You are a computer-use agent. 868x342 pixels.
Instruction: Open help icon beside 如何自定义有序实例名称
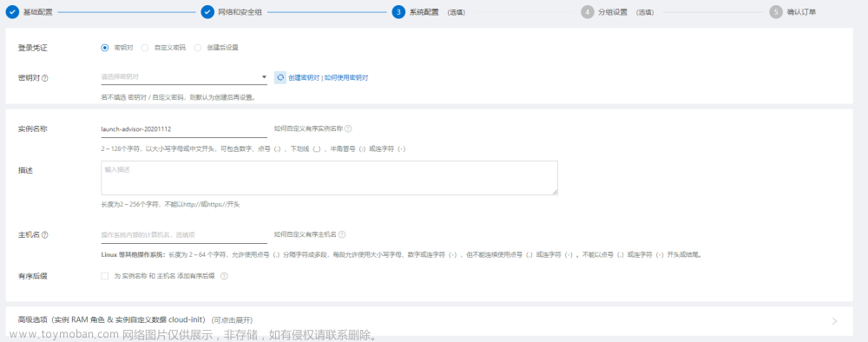pos(348,129)
